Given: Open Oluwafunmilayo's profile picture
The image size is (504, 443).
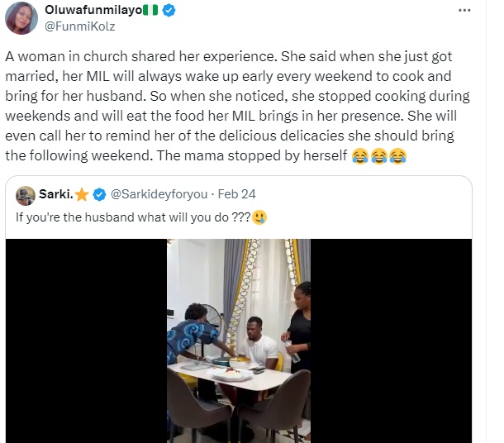Looking at the screenshot, I should (x=21, y=18).
